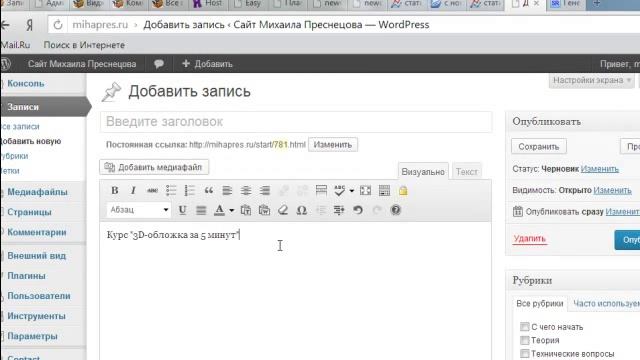Toggle italic formatting in editor toolbar

133,190
